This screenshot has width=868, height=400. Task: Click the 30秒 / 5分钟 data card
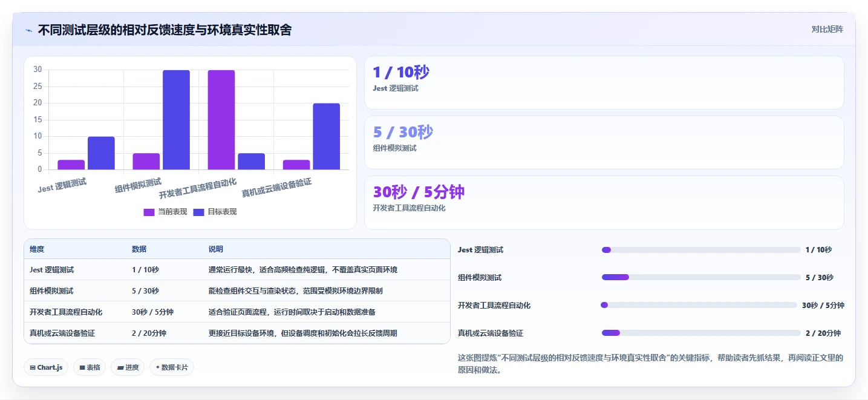point(604,202)
